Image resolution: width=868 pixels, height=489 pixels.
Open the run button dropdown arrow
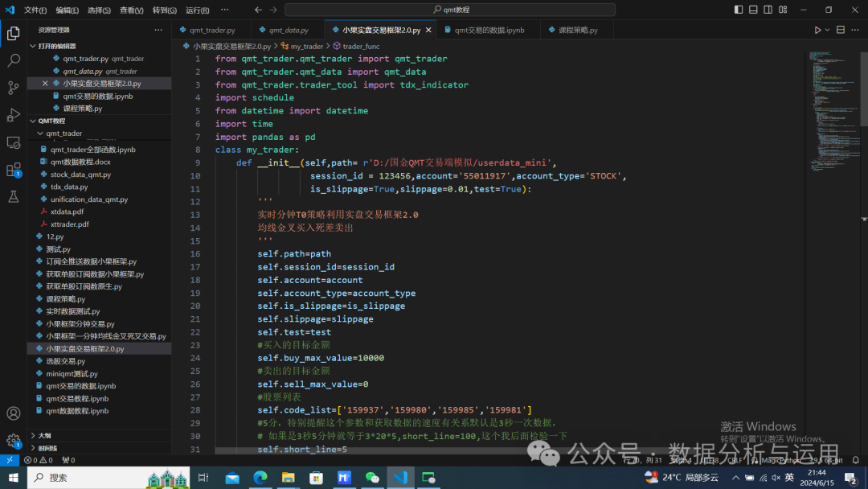[827, 30]
